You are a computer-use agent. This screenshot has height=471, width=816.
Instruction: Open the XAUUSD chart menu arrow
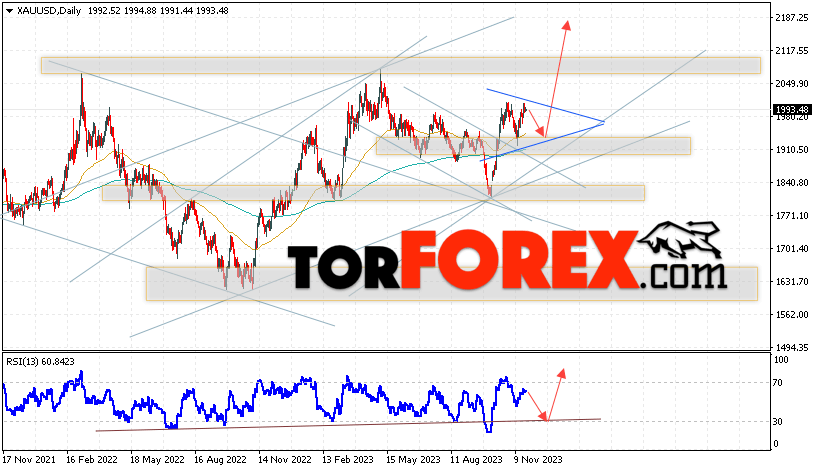[9, 11]
